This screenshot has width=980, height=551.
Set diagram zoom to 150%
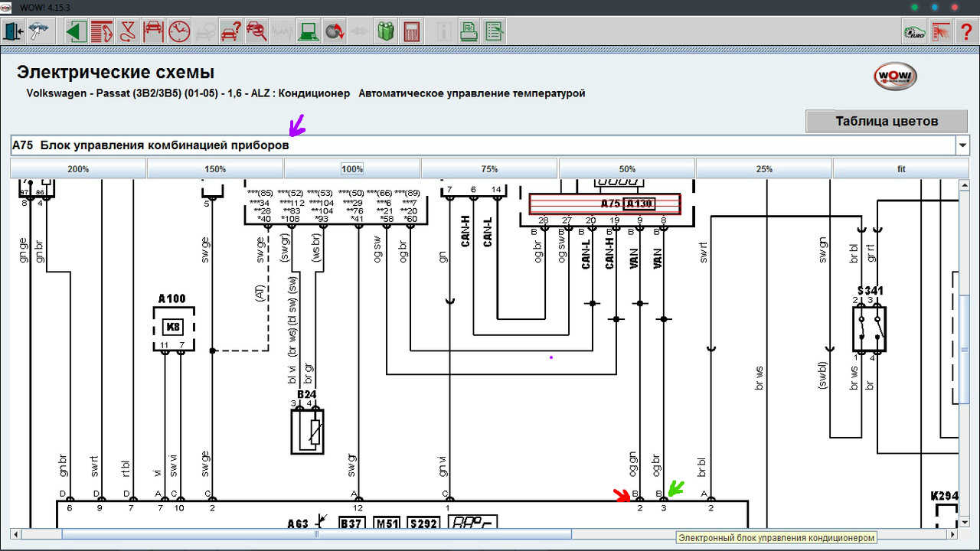click(x=215, y=168)
